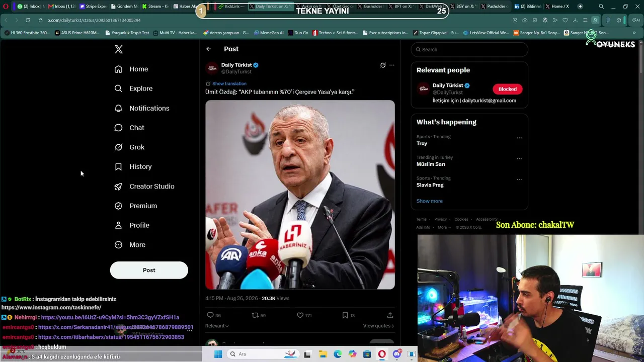
Task: Open your Profile page
Action: 132,225
